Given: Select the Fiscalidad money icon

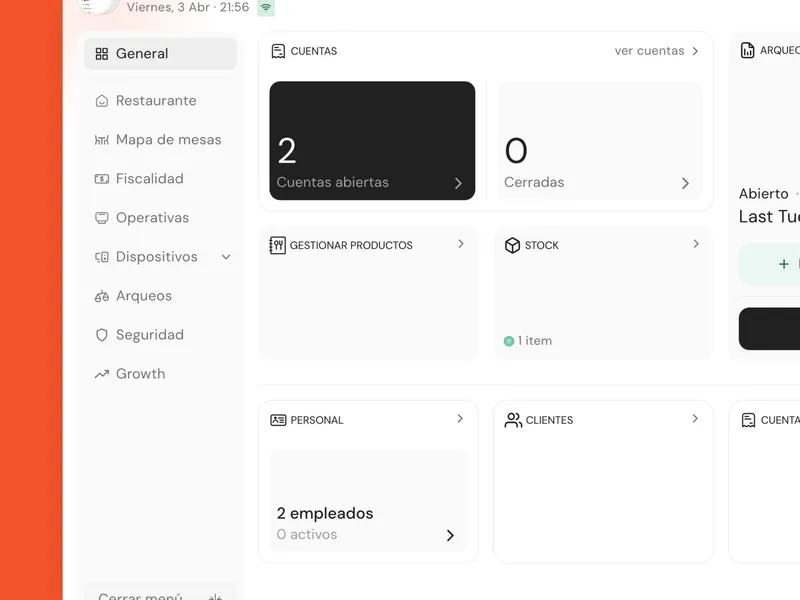Looking at the screenshot, I should [x=102, y=179].
